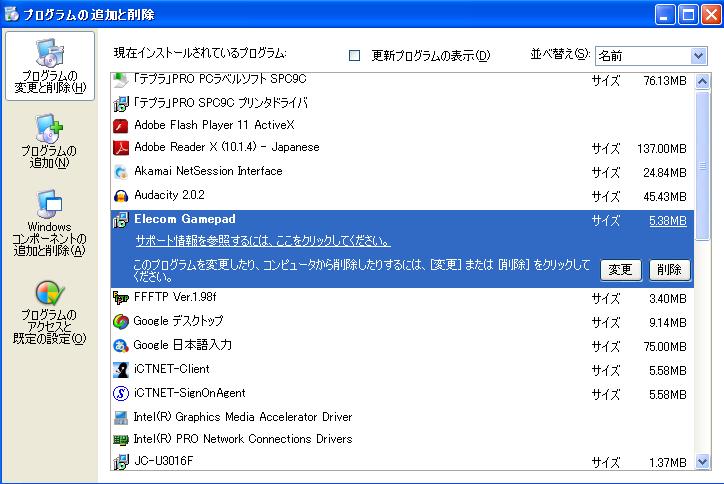724x484 pixels.
Task: Click the 75.00MB size value
Action: tap(664, 346)
